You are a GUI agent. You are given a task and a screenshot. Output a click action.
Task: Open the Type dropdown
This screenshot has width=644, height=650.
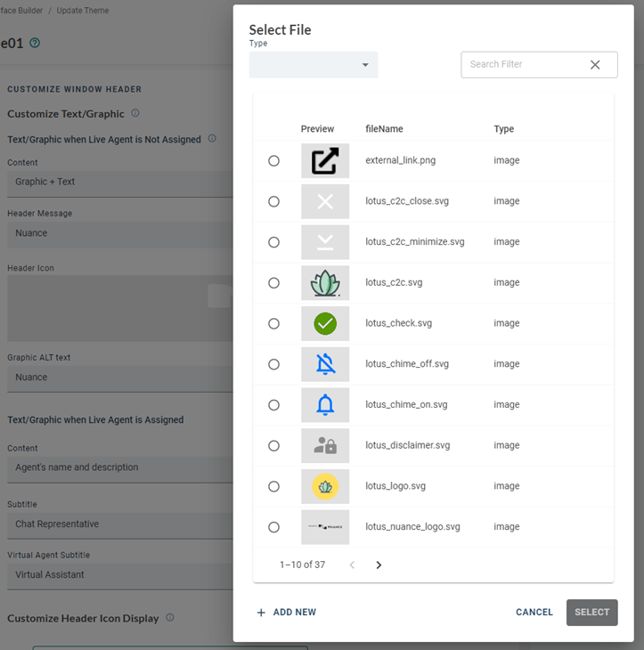(314, 65)
